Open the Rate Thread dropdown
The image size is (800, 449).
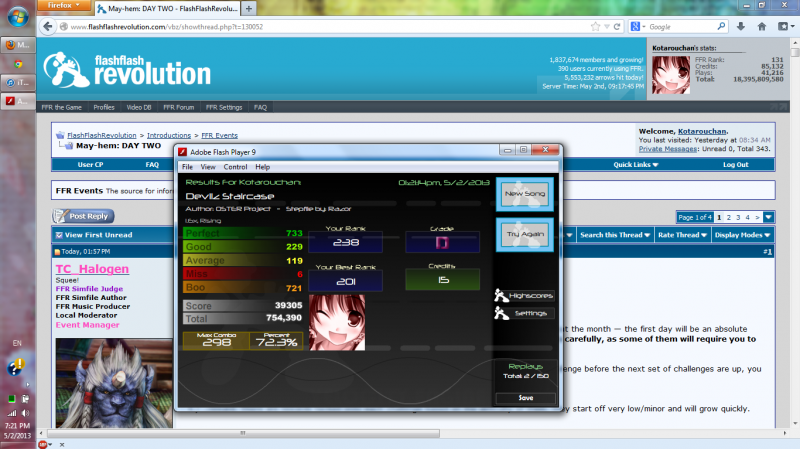[x=682, y=235]
